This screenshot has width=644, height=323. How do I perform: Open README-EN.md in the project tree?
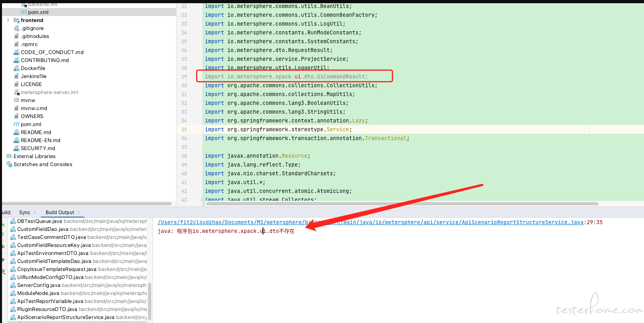click(40, 140)
